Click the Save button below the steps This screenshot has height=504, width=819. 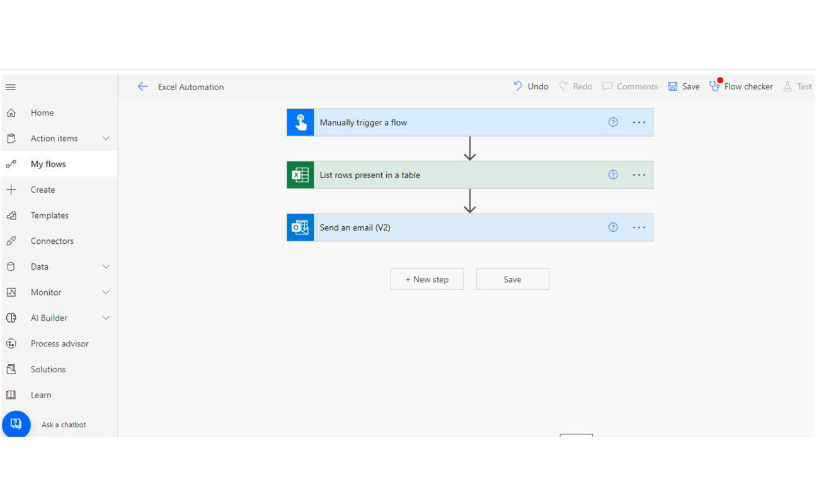(x=513, y=279)
